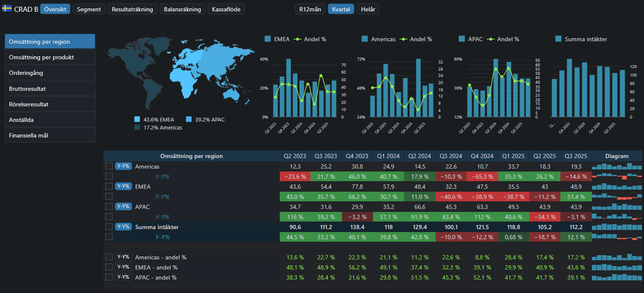
Task: Open Orderingång in the sidebar
Action: pos(50,72)
